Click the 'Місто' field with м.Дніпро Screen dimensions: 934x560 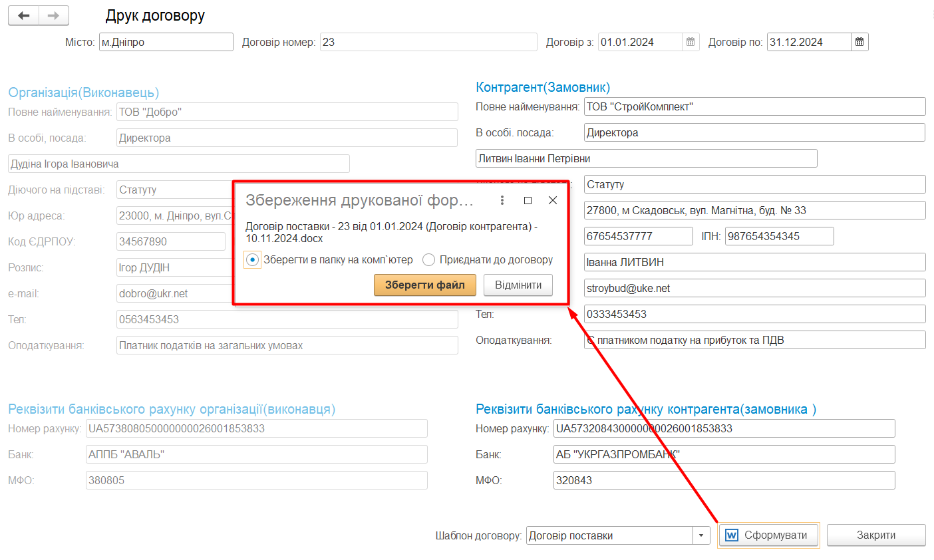166,42
